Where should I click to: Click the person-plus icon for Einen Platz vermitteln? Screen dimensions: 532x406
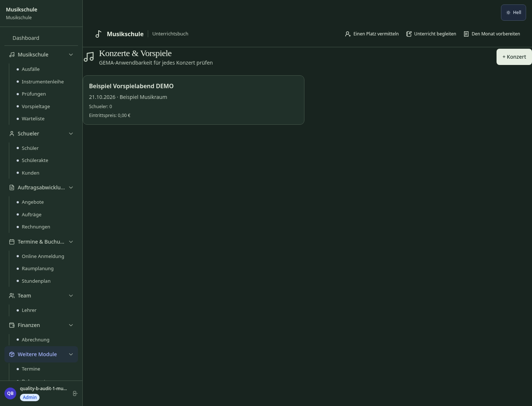pyautogui.click(x=348, y=34)
